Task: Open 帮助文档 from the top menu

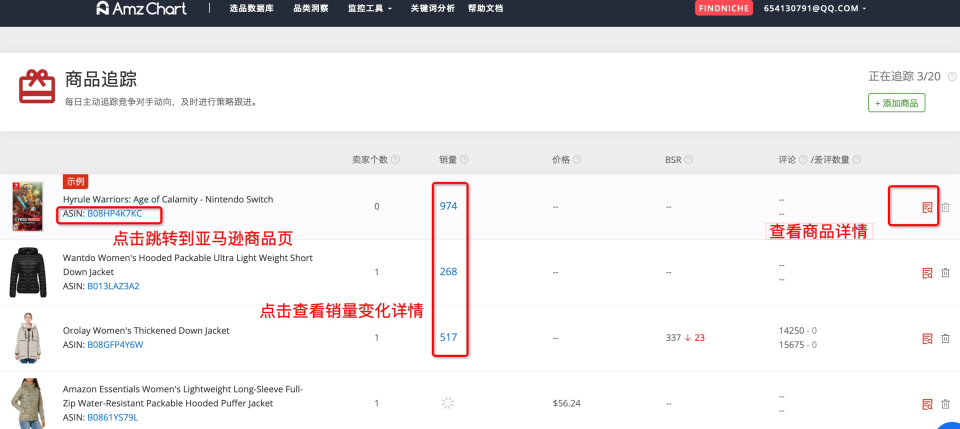Action: pyautogui.click(x=485, y=8)
